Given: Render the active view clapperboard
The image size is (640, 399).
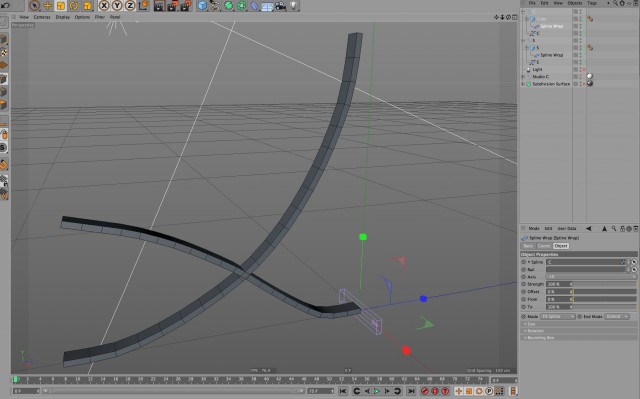Looking at the screenshot, I should click(x=159, y=5).
